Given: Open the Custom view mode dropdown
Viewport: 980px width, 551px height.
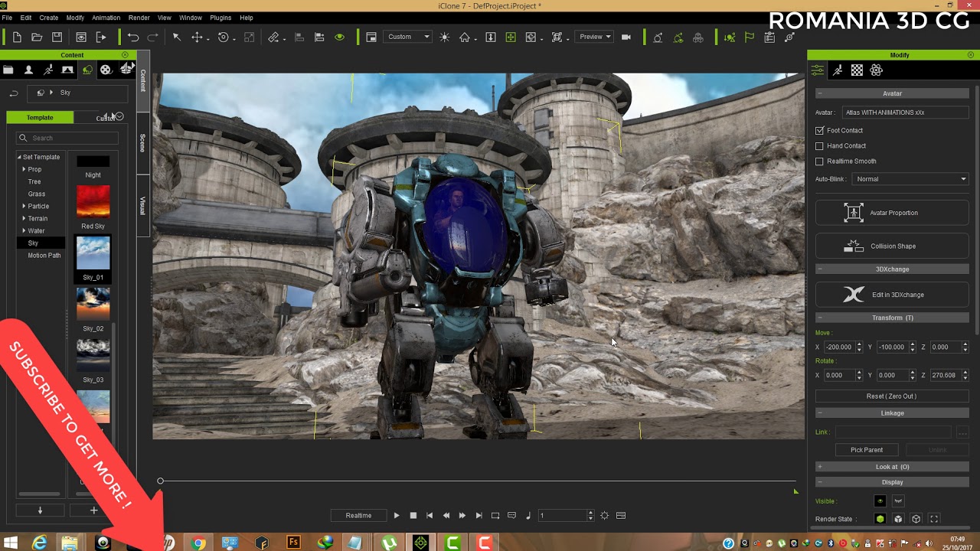Looking at the screenshot, I should (x=407, y=37).
